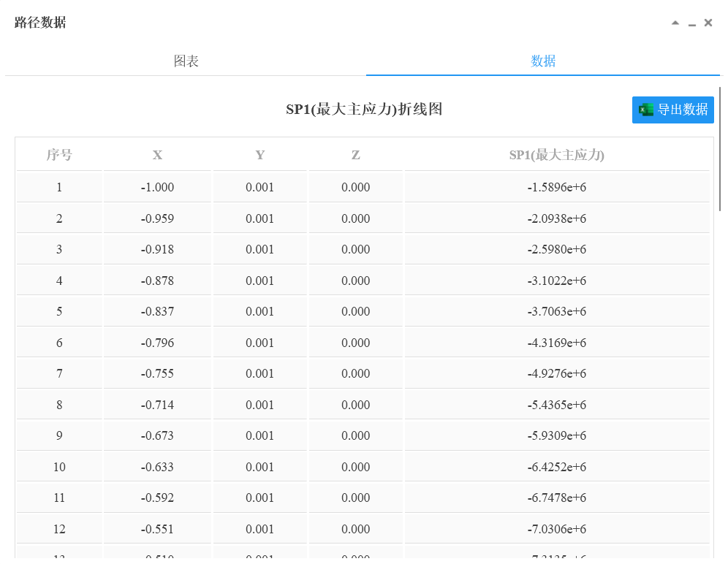
Task: Click the Y column header
Action: tap(260, 155)
